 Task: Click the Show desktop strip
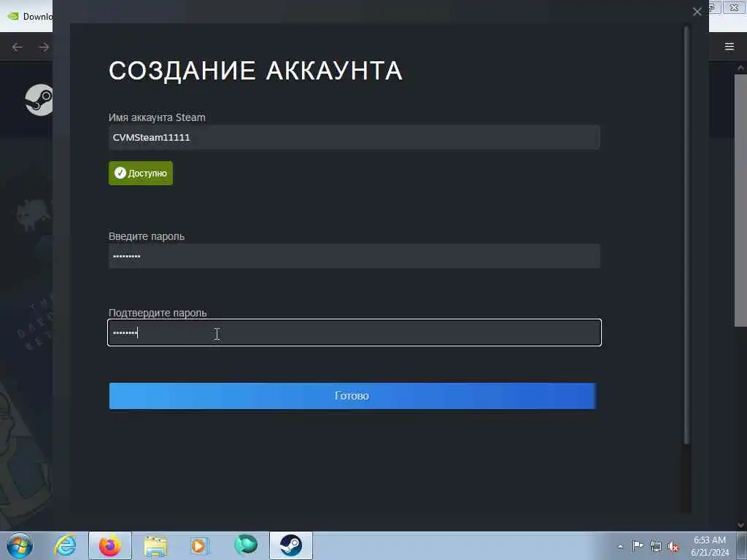742,545
